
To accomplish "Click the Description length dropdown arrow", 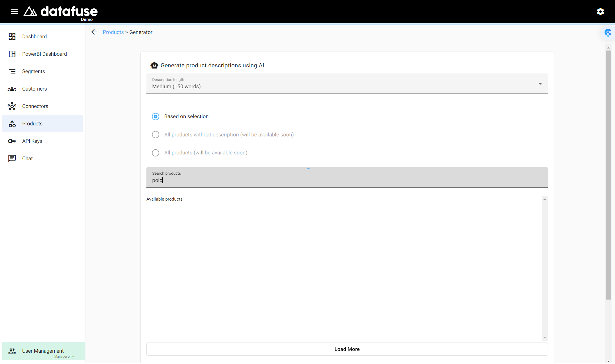I will pos(540,84).
